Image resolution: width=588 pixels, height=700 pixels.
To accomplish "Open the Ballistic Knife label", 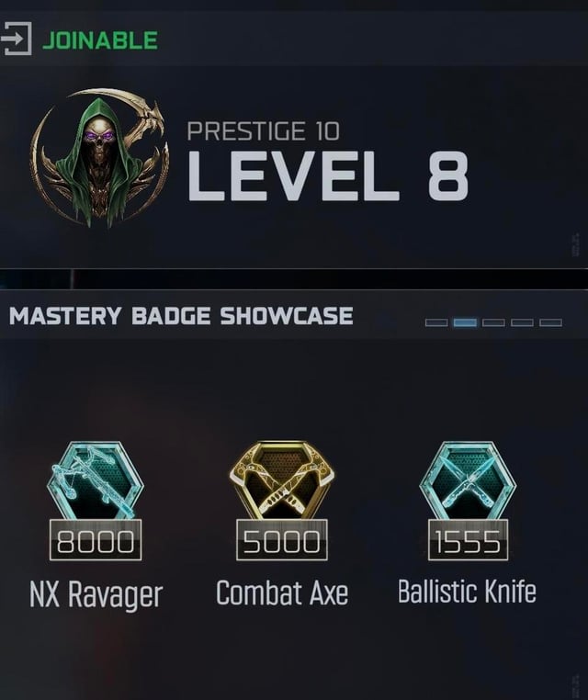I will [x=467, y=591].
